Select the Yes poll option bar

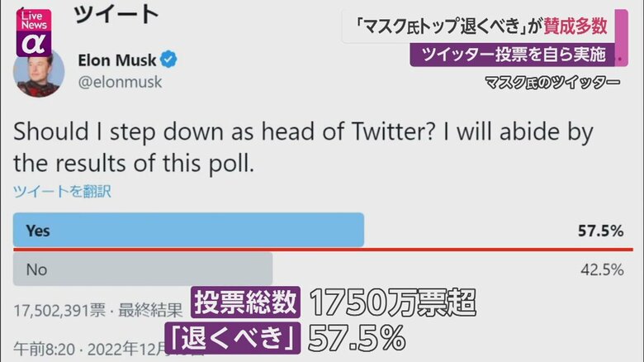point(188,231)
